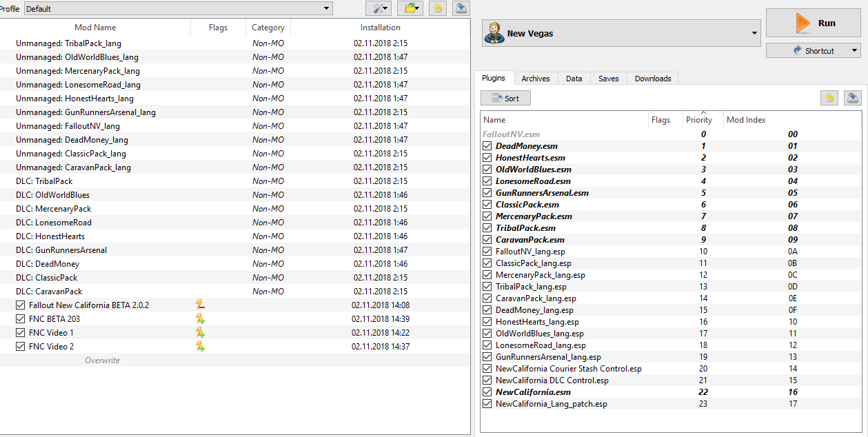The height and width of the screenshot is (437, 868).
Task: Click the Run button
Action: pyautogui.click(x=814, y=23)
